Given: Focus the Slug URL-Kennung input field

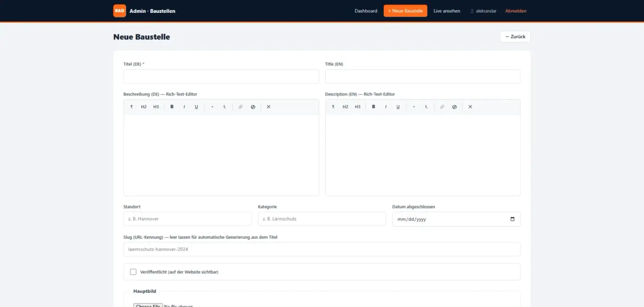Looking at the screenshot, I should coord(322,249).
